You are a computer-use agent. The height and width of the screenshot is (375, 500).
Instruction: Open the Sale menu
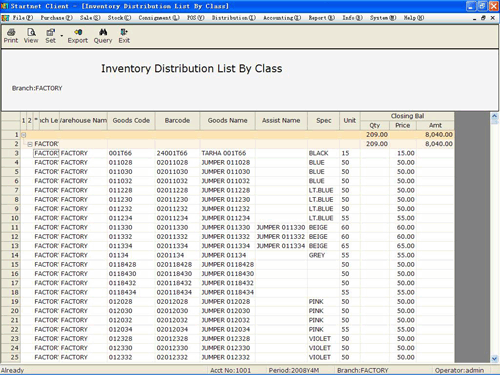pyautogui.click(x=90, y=18)
